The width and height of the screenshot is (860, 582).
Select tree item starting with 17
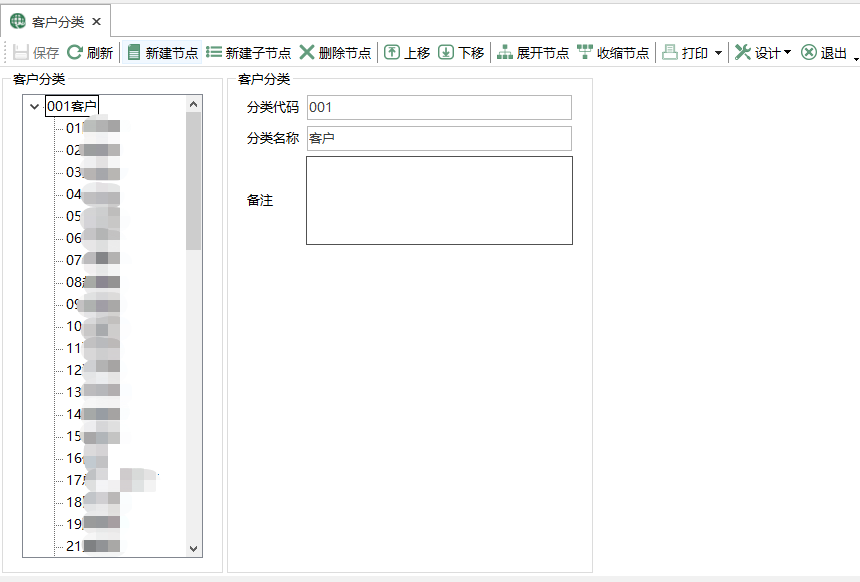[x=111, y=480]
